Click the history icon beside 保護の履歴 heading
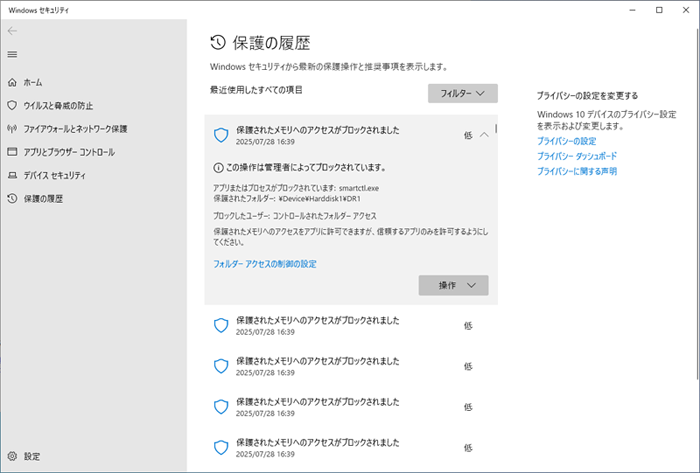 point(218,42)
